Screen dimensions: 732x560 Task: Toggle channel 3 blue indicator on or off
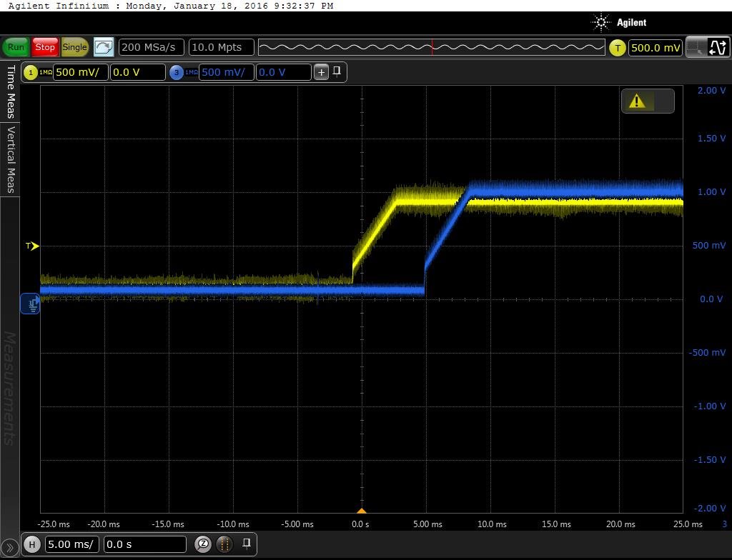(177, 72)
